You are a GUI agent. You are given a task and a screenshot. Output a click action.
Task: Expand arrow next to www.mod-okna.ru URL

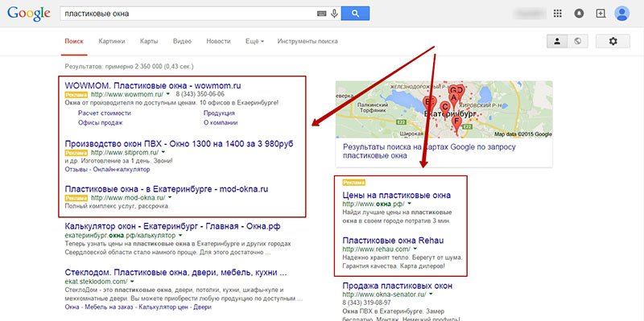[x=169, y=198]
